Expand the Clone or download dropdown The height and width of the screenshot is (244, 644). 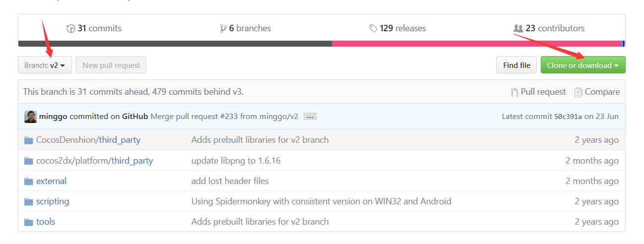pyautogui.click(x=583, y=65)
